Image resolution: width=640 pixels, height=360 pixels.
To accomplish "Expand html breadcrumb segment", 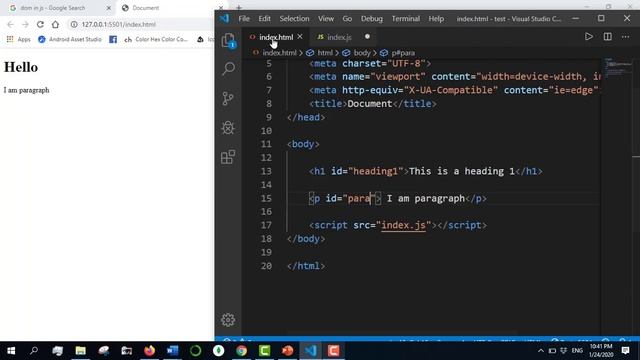I will tap(325, 53).
